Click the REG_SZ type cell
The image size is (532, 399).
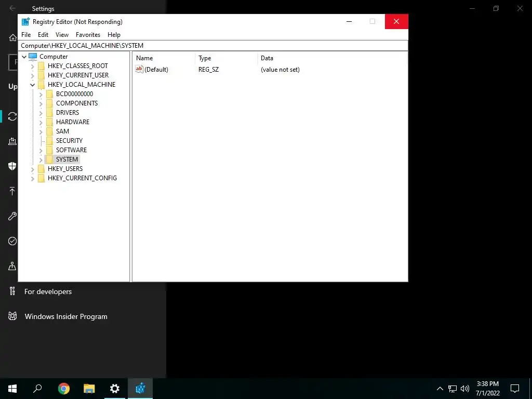click(209, 70)
